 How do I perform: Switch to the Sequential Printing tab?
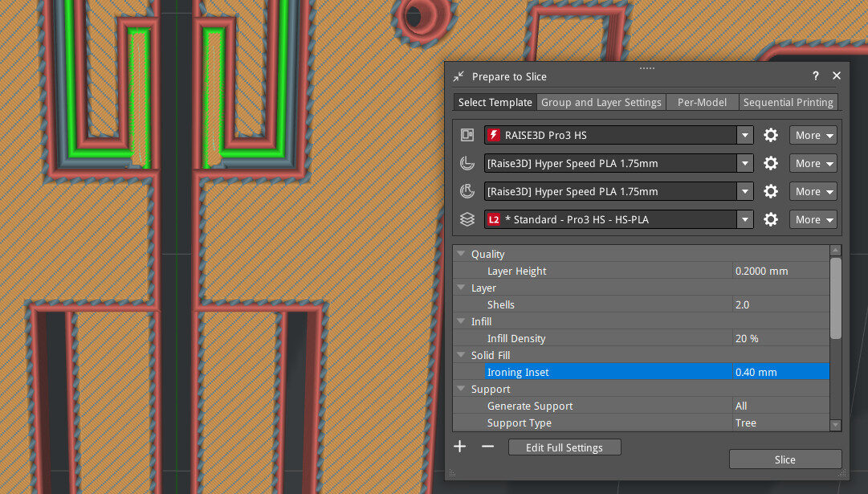click(789, 103)
